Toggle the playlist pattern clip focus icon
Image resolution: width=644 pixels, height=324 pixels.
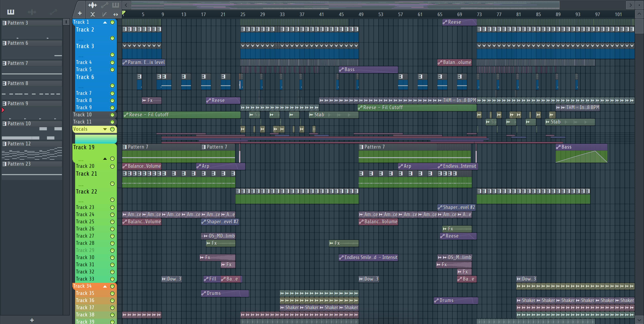click(x=116, y=5)
